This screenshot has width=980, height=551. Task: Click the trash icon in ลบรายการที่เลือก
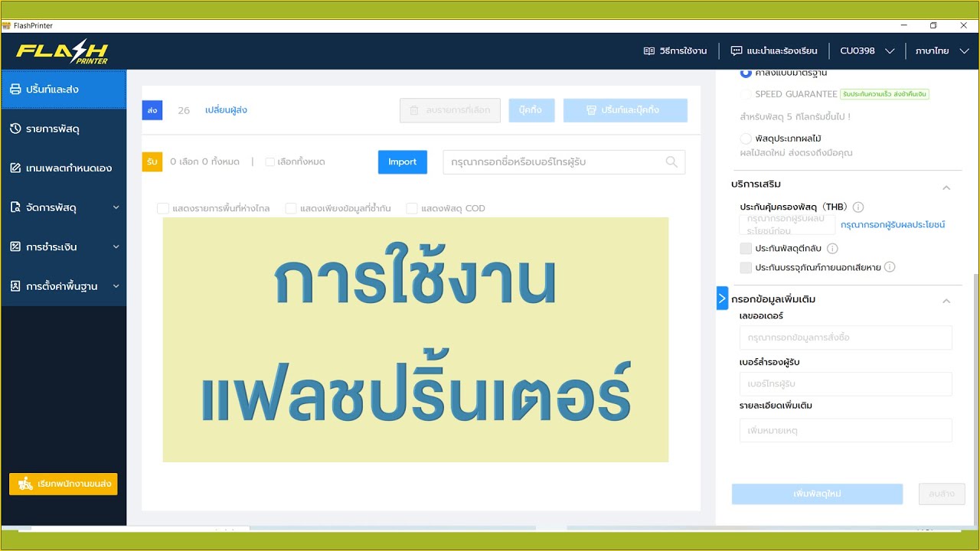tap(413, 110)
